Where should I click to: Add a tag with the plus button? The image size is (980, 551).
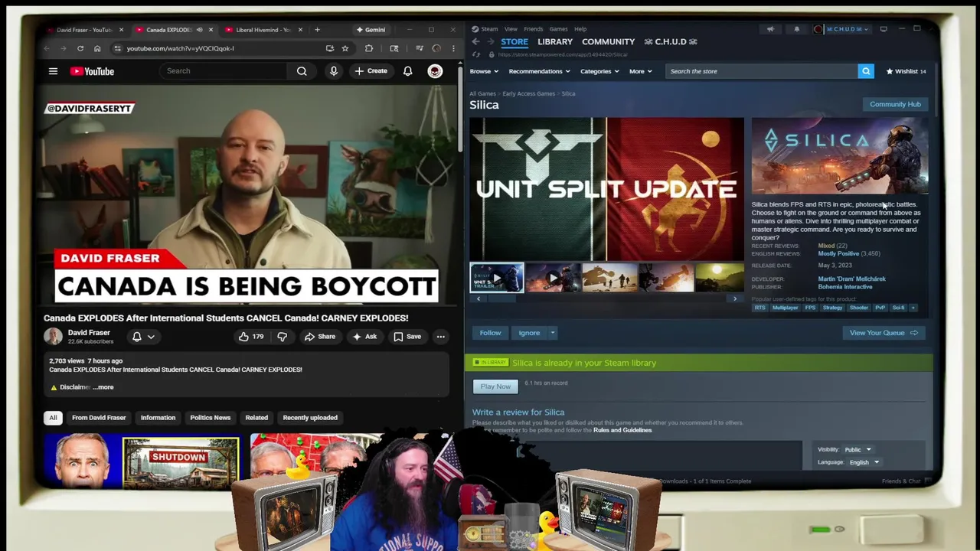[913, 308]
